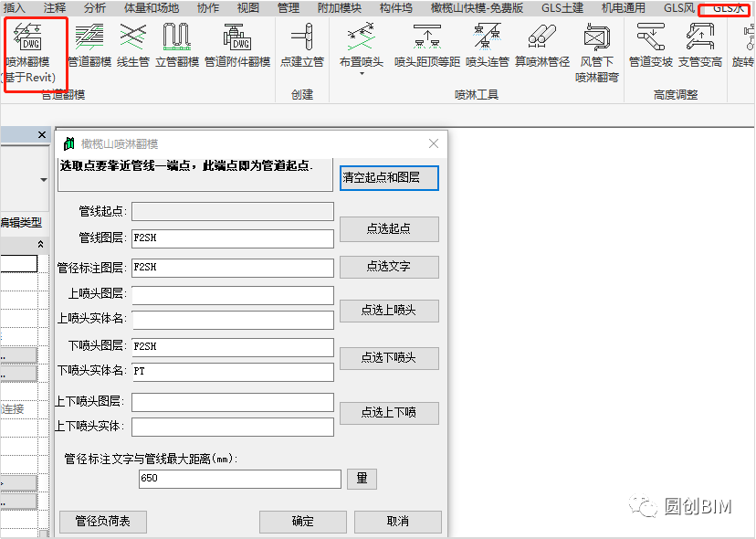The height and width of the screenshot is (539, 756).
Task: Click the max distance field showing 650
Action: coord(239,479)
